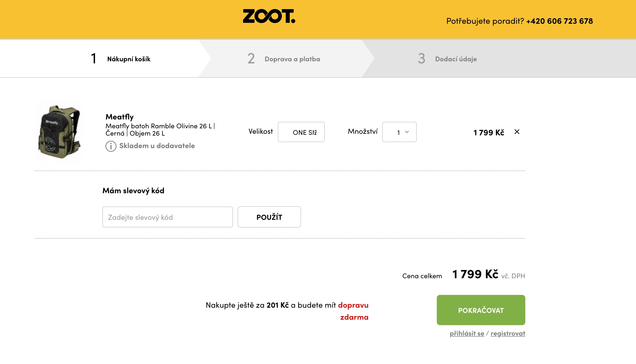
Task: Open the registrovat registration link
Action: 508,333
